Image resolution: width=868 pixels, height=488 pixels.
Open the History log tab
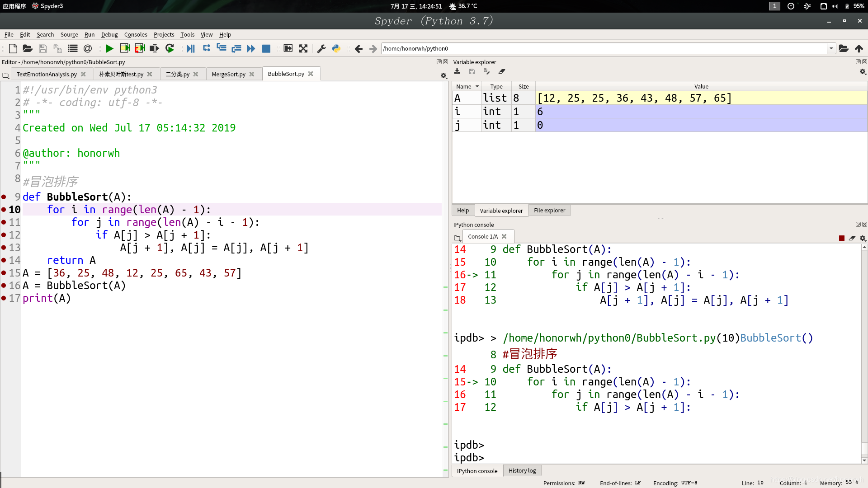click(522, 470)
